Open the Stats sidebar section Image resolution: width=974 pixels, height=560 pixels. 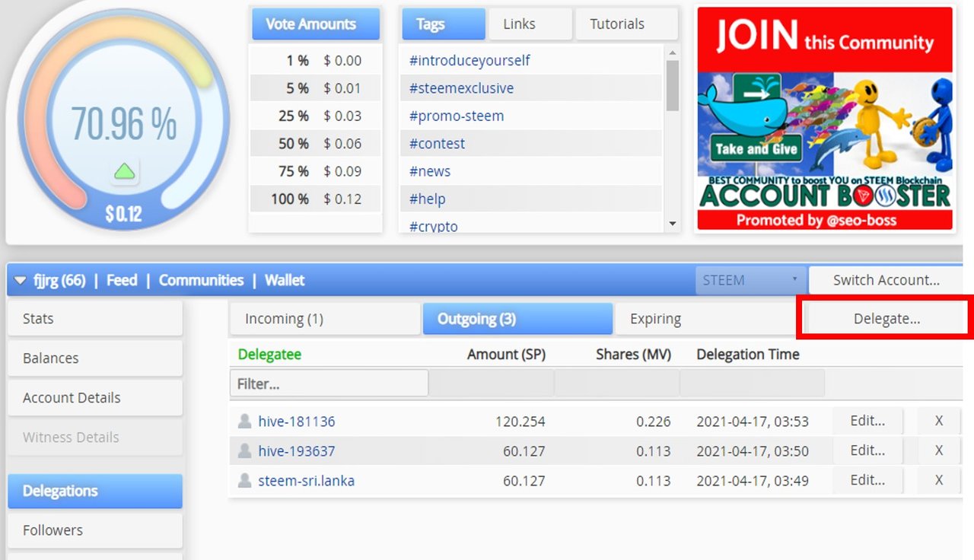pos(95,318)
